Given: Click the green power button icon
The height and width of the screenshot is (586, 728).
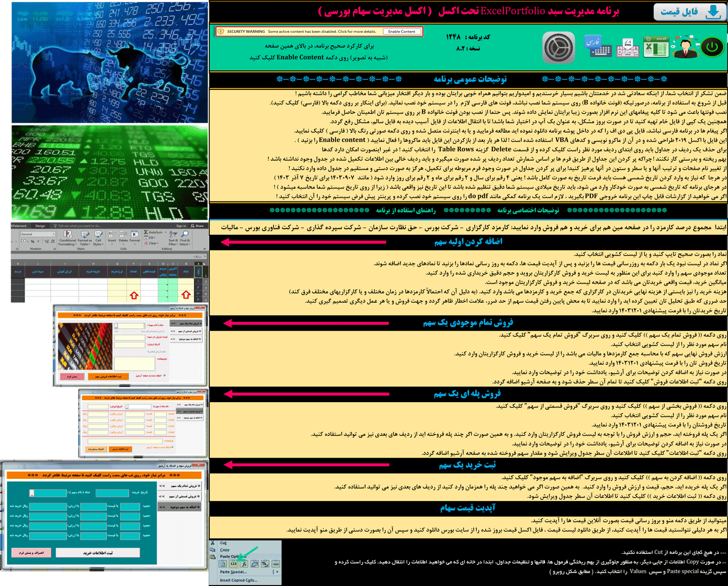Looking at the screenshot, I should [x=712, y=47].
